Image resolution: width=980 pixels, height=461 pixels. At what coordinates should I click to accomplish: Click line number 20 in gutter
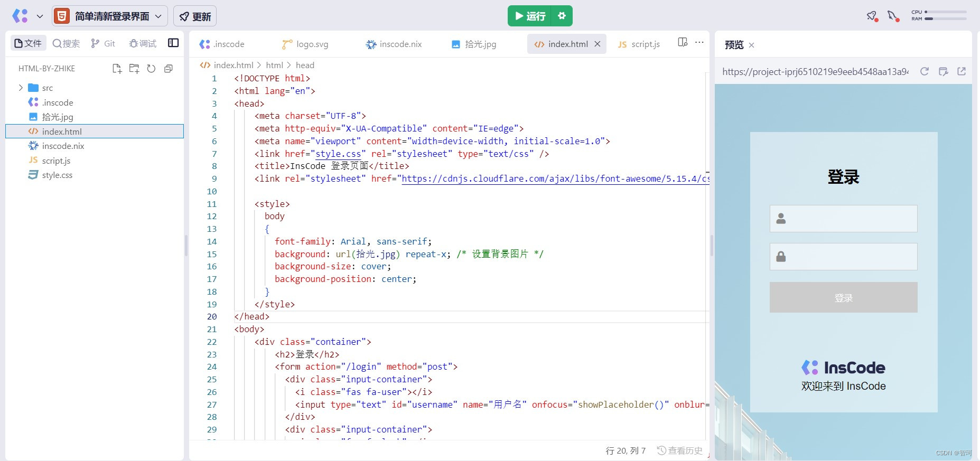pos(211,316)
